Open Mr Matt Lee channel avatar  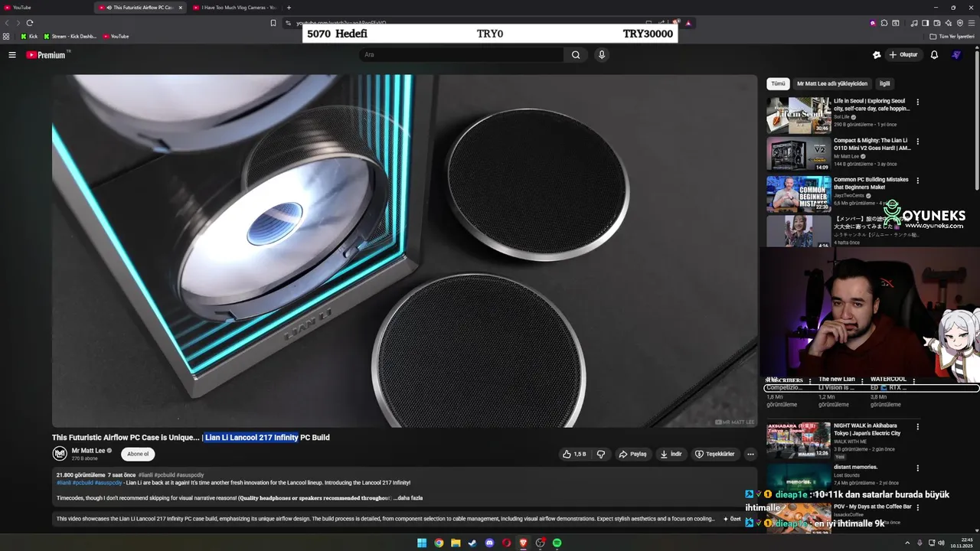click(60, 454)
